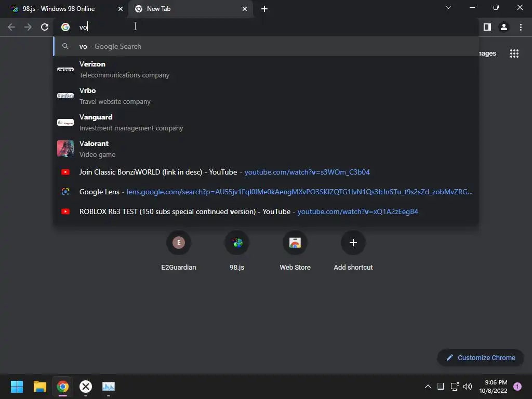Open the Google apps grid

coord(514,54)
